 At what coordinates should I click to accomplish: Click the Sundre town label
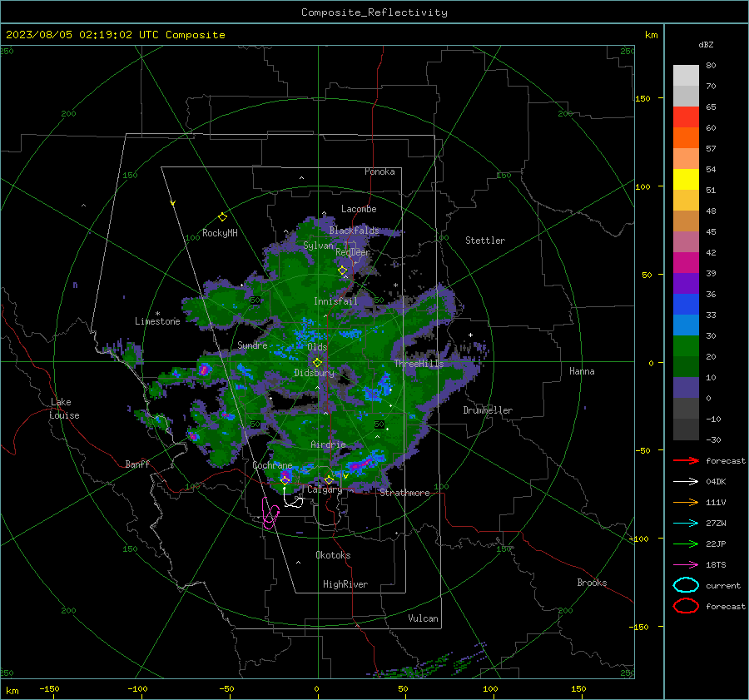[x=252, y=345]
